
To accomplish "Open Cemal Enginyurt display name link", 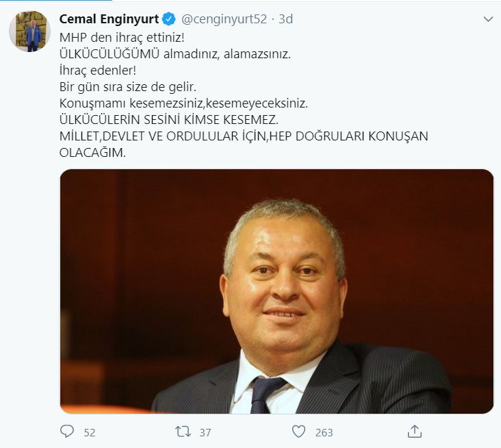I will (x=109, y=19).
